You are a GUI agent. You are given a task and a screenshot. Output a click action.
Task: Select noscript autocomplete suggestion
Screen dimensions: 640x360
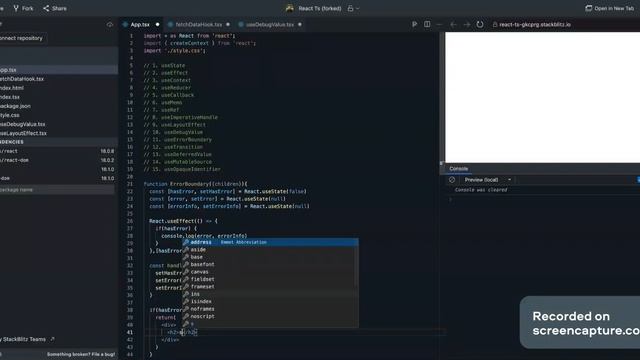click(x=270, y=316)
